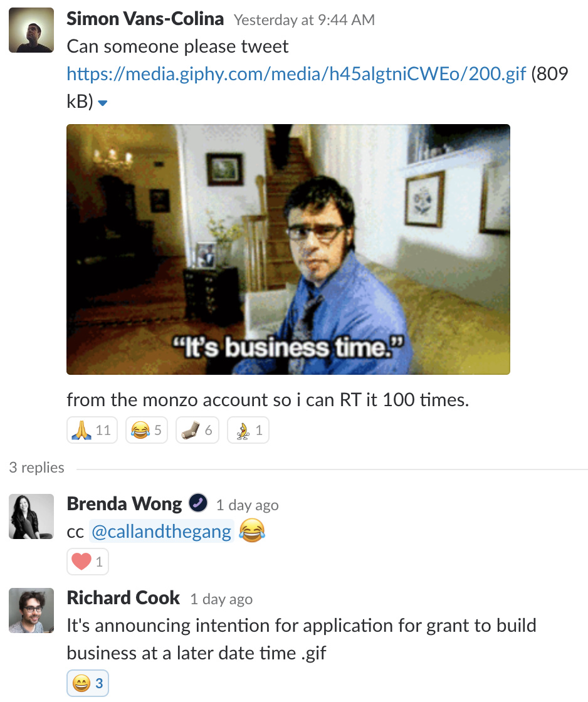The image size is (588, 702).
Task: Open the @callandthegang mention
Action: coord(161,532)
